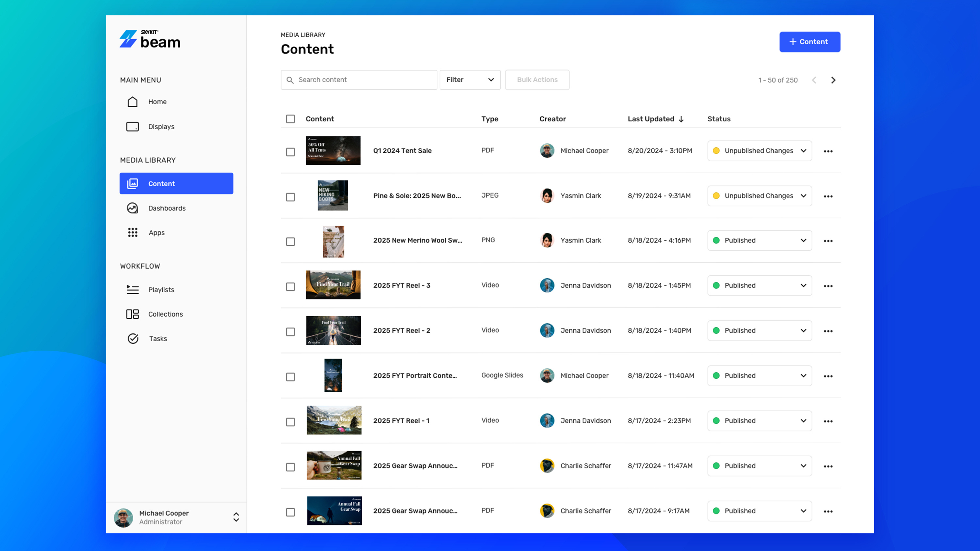980x551 pixels.
Task: Open more options for Pine & Sole row
Action: tap(828, 196)
